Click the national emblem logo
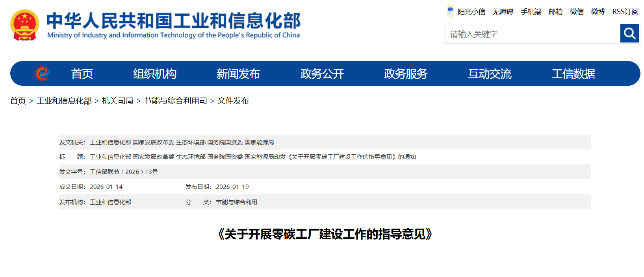The width and height of the screenshot is (644, 277). (24, 25)
